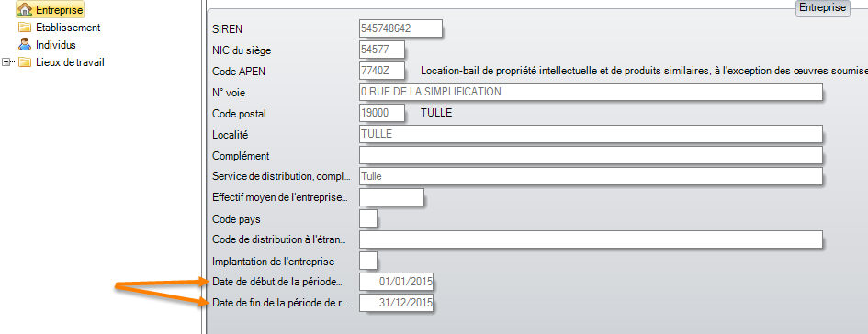Click the N° voie address field
The image size is (868, 334).
pos(591,92)
